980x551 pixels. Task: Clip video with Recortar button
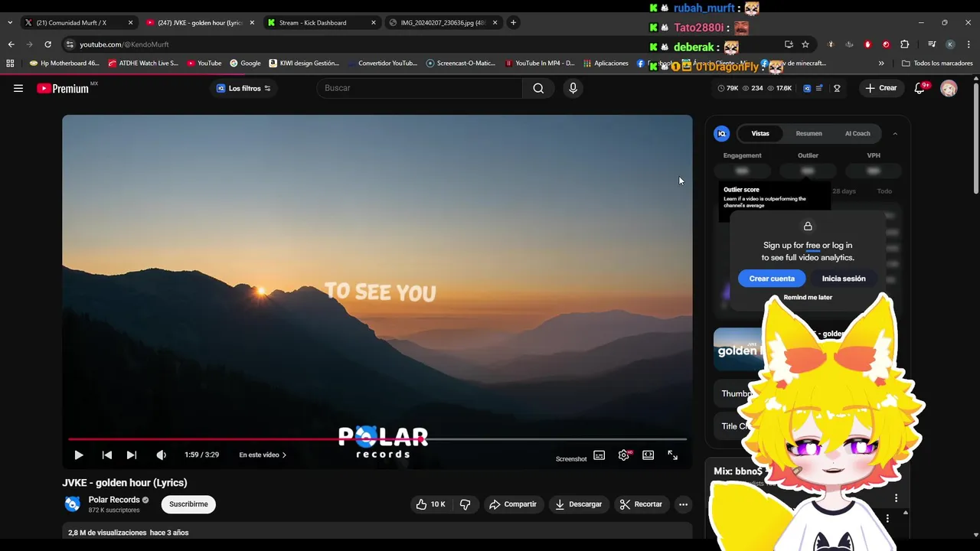641,504
